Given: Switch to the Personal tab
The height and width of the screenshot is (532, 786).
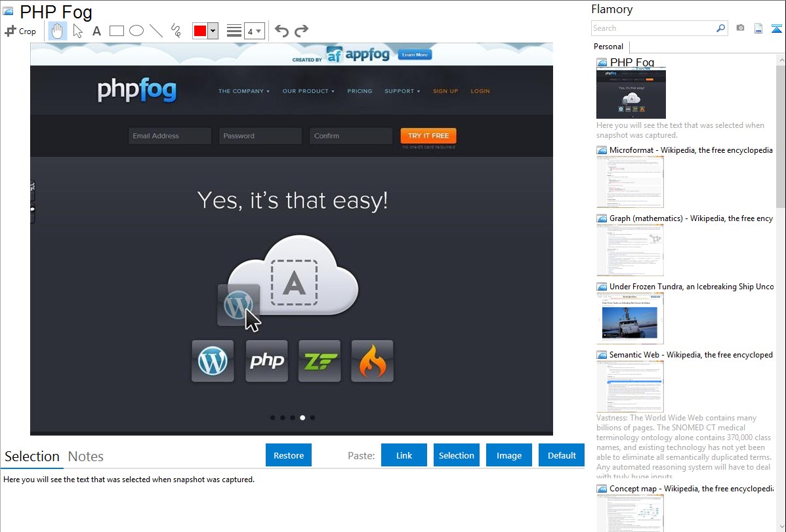Looking at the screenshot, I should [609, 47].
